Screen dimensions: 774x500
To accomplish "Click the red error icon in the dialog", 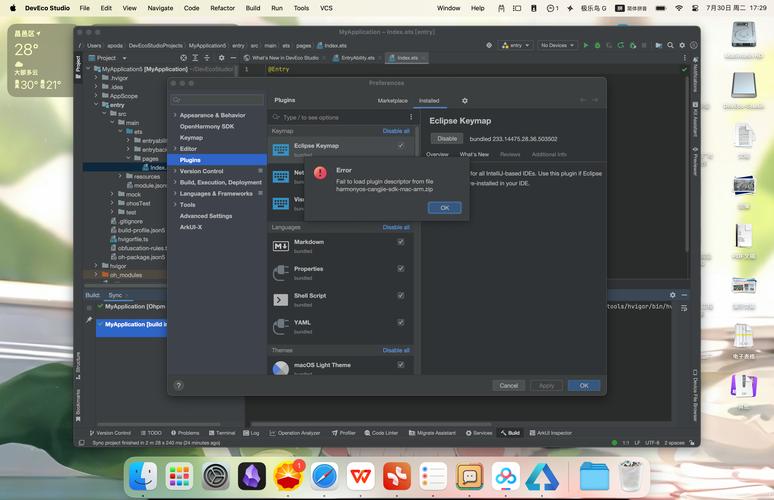I will coord(320,173).
